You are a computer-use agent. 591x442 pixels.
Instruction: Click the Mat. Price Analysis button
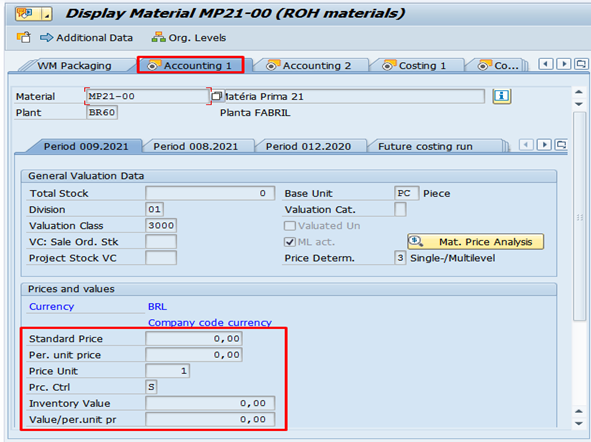click(476, 242)
